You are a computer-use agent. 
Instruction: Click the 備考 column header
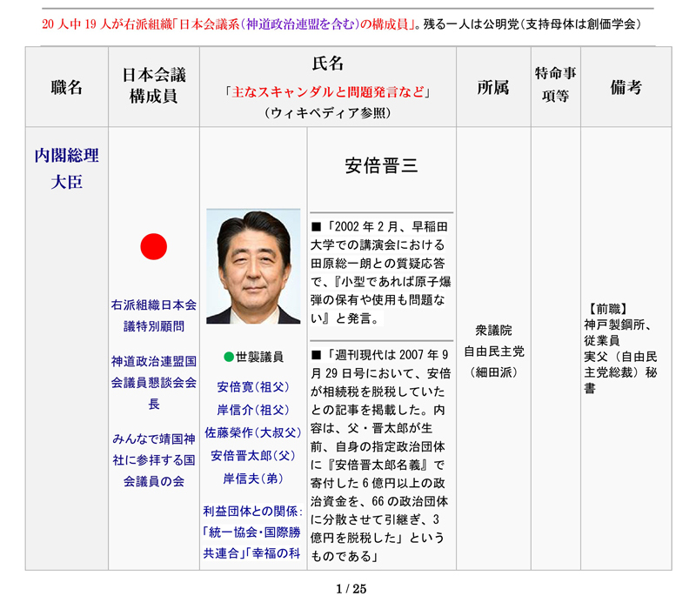click(626, 87)
